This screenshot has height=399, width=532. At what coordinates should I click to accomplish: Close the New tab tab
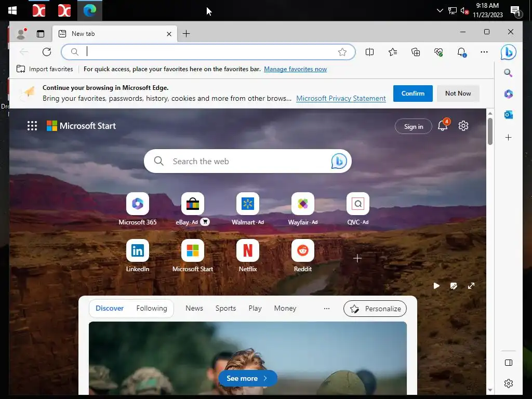[169, 34]
